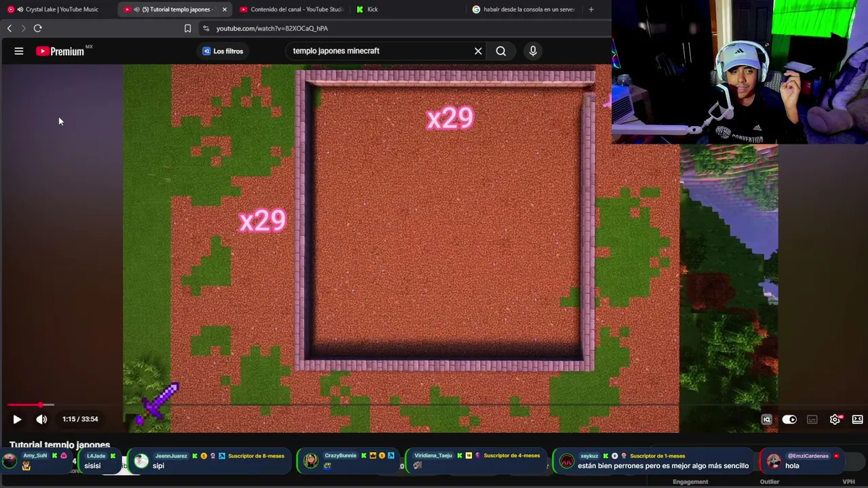Image resolution: width=868 pixels, height=488 pixels.
Task: Click xeykuz message about algo más sencillo
Action: point(663,466)
